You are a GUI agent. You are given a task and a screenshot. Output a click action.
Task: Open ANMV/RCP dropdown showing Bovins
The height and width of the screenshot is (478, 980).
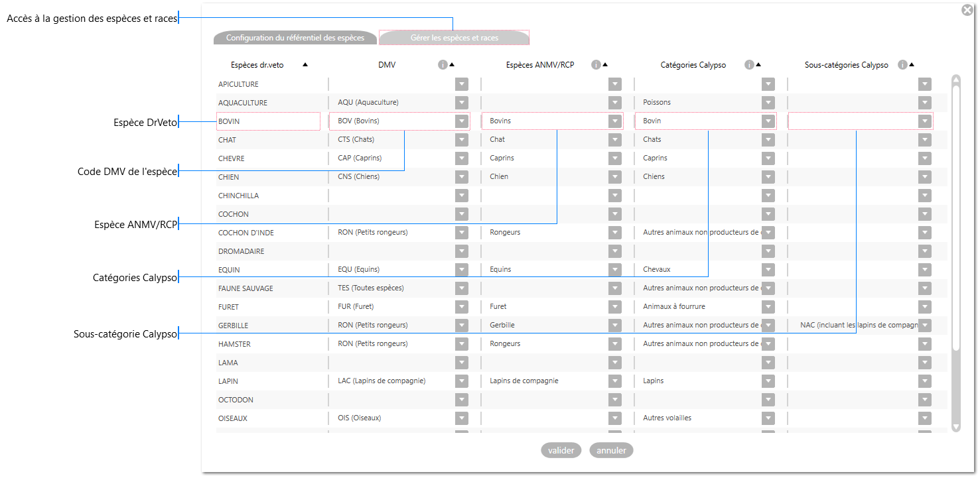(x=615, y=121)
